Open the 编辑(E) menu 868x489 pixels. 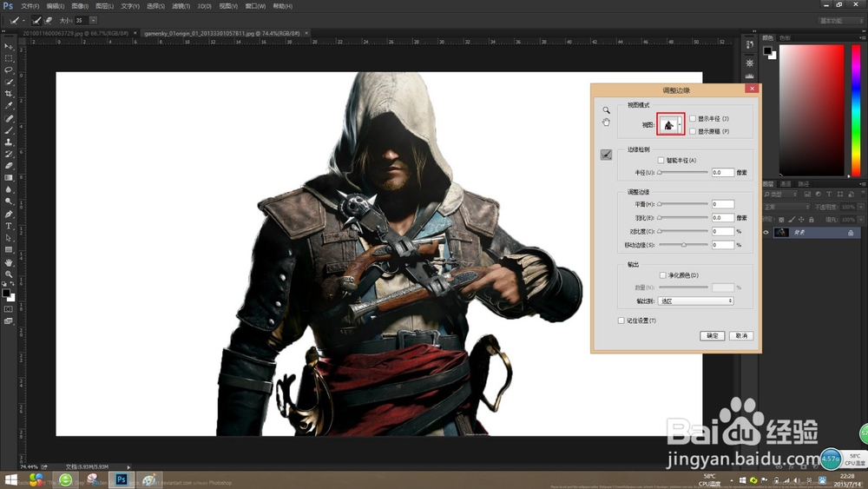(x=56, y=6)
